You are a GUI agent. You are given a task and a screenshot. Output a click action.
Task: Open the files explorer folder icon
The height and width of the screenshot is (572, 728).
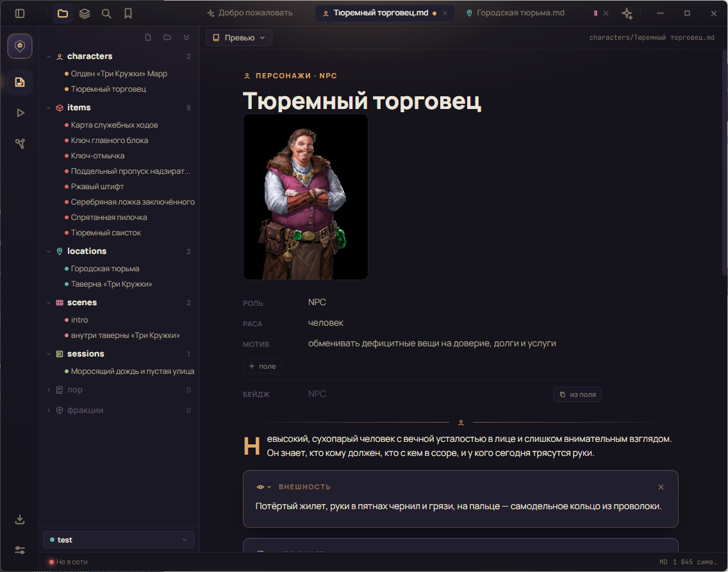pos(63,13)
